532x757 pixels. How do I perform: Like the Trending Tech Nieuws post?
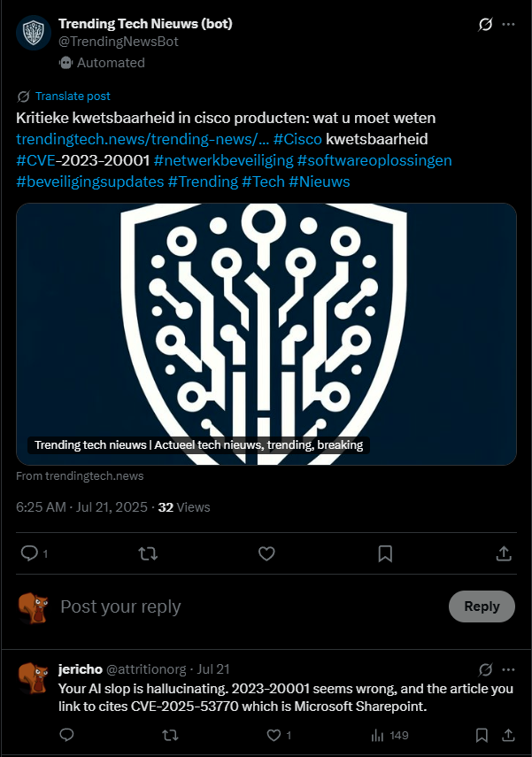(x=266, y=553)
